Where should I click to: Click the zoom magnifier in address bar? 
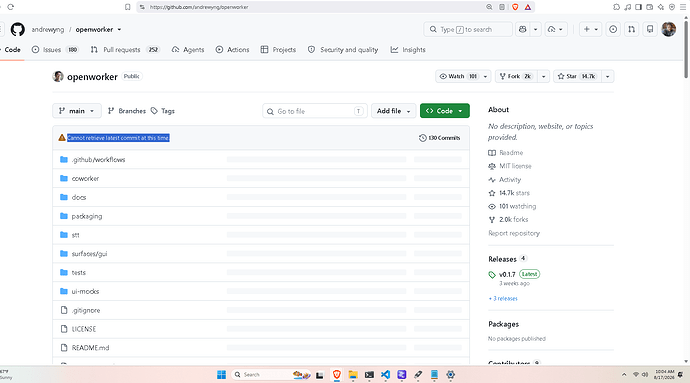pos(489,7)
